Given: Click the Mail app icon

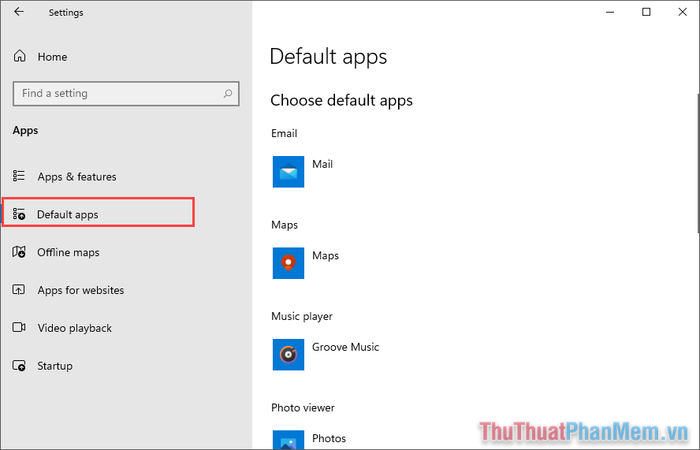Looking at the screenshot, I should 288,172.
